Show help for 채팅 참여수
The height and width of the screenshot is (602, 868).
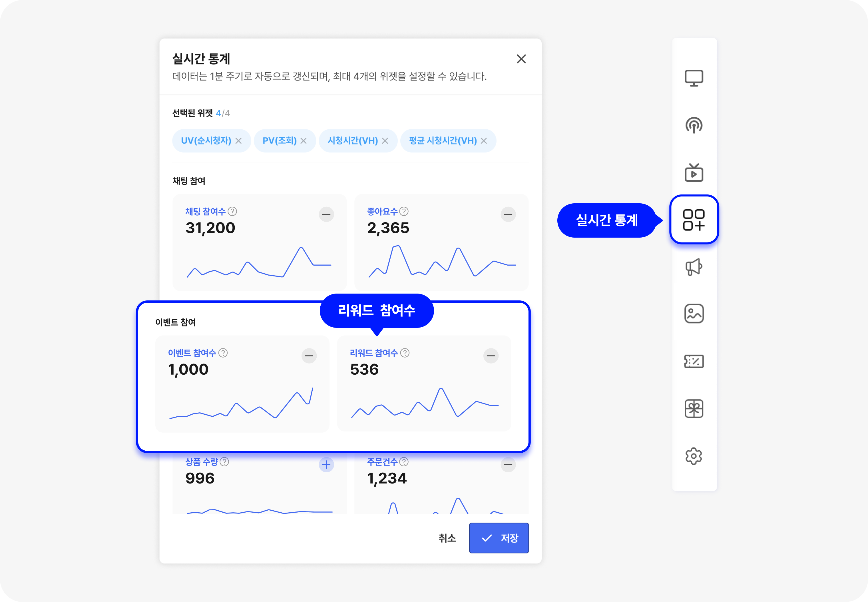[233, 211]
